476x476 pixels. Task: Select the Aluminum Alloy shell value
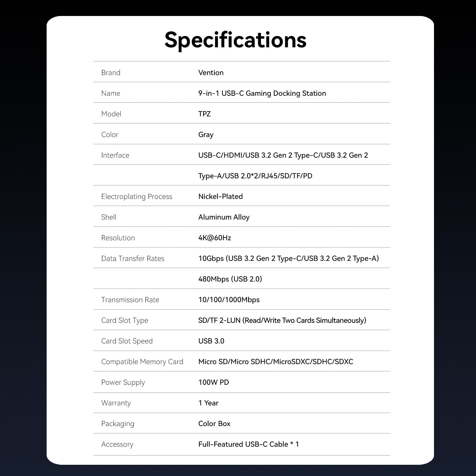pyautogui.click(x=224, y=217)
